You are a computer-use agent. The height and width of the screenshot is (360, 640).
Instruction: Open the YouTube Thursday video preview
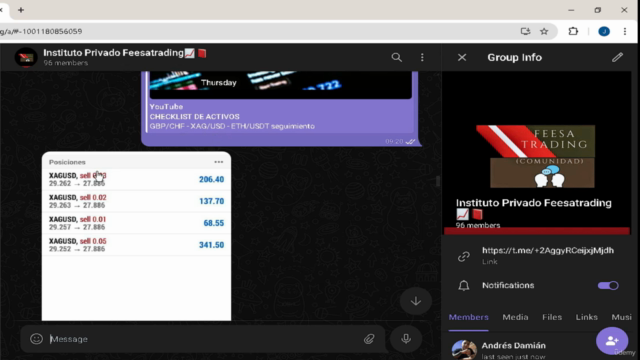(x=281, y=85)
